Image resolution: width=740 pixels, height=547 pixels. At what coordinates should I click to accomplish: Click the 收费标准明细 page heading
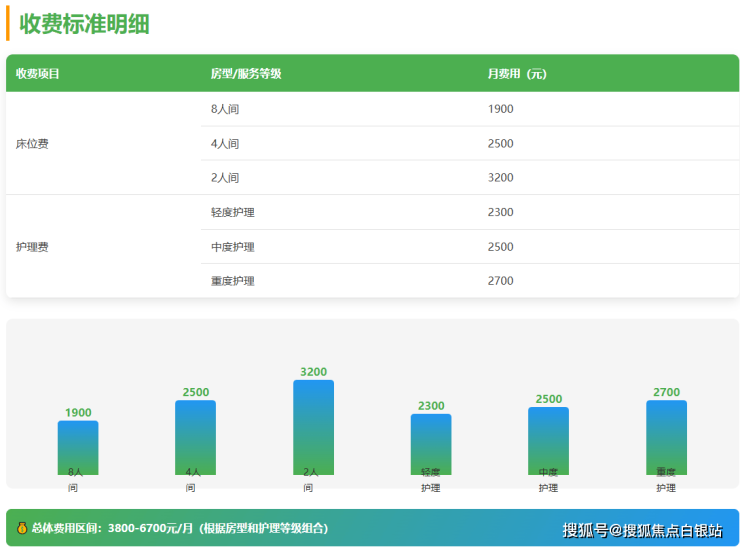tap(84, 24)
